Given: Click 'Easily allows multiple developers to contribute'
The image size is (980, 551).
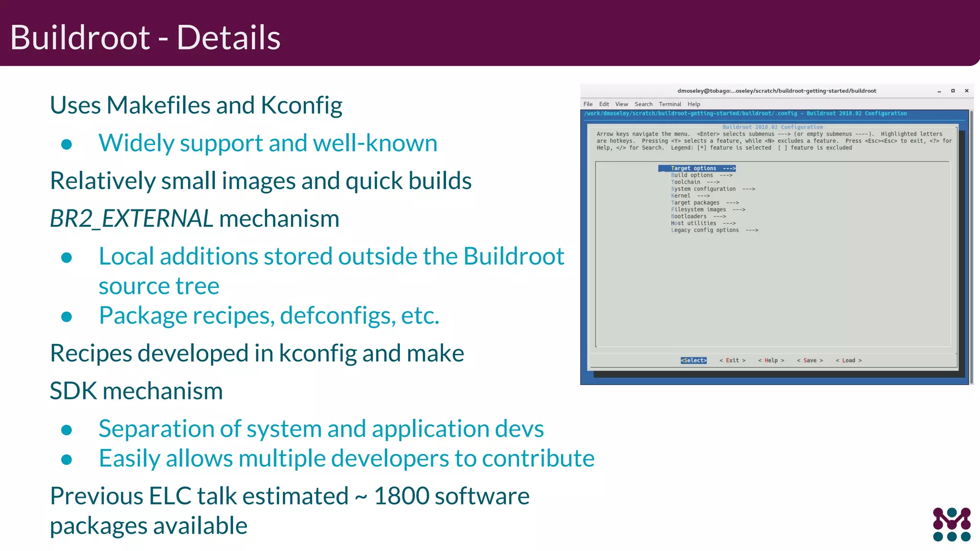Looking at the screenshot, I should pyautogui.click(x=346, y=459).
